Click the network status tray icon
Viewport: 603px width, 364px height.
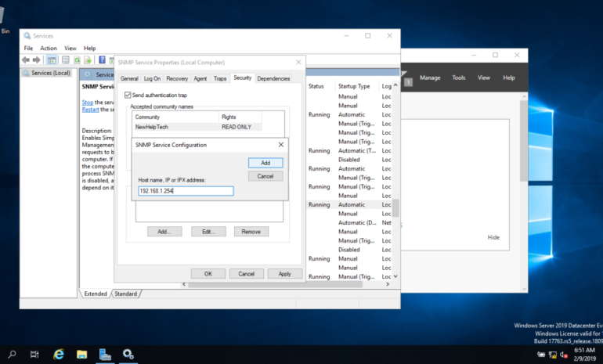[553, 355]
